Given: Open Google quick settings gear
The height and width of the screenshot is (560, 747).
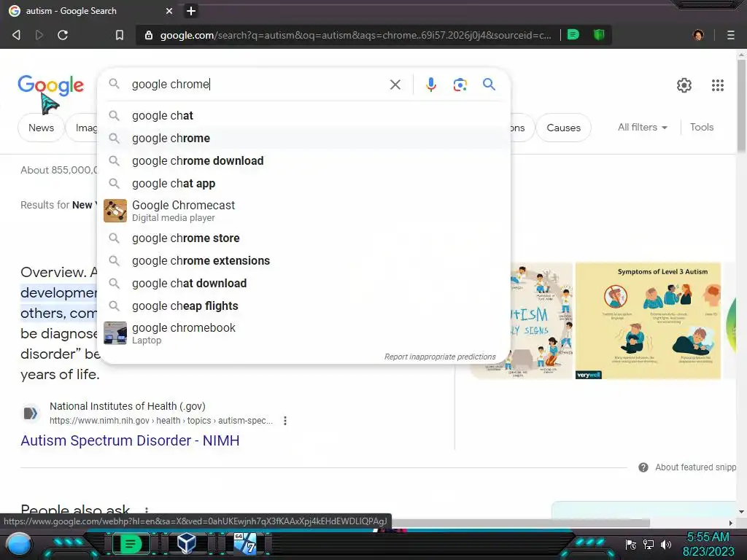Looking at the screenshot, I should click(684, 85).
